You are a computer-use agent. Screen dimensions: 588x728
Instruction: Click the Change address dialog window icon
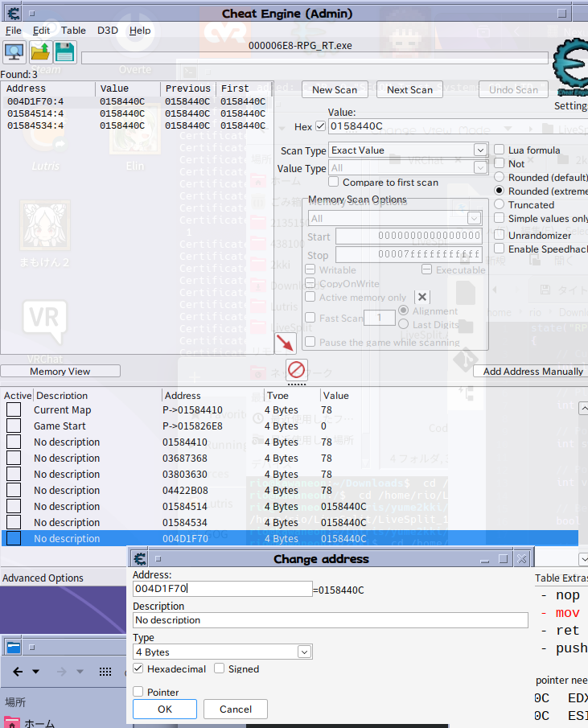tap(139, 558)
